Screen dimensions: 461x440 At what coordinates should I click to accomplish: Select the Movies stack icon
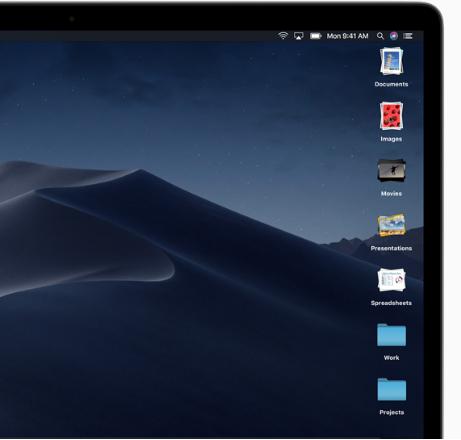(x=391, y=171)
